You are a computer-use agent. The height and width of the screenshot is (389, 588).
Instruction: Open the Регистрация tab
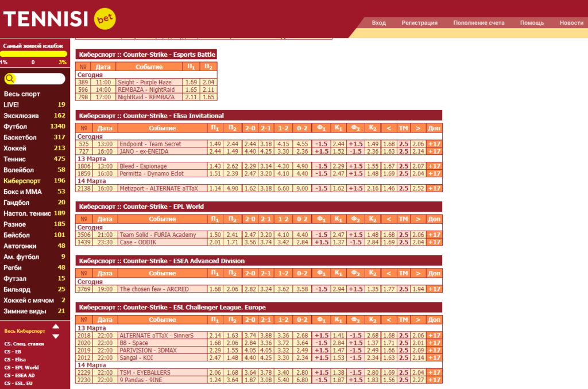pyautogui.click(x=419, y=23)
